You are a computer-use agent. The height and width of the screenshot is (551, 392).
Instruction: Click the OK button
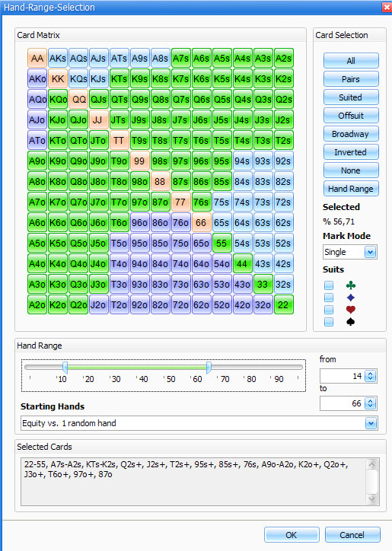[x=292, y=535]
